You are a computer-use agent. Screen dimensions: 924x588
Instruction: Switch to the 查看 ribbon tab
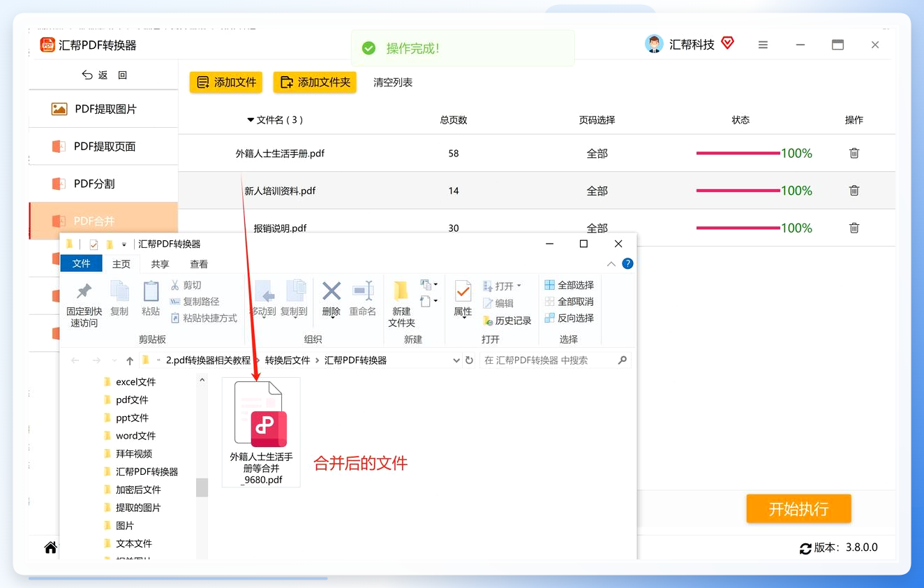(199, 264)
